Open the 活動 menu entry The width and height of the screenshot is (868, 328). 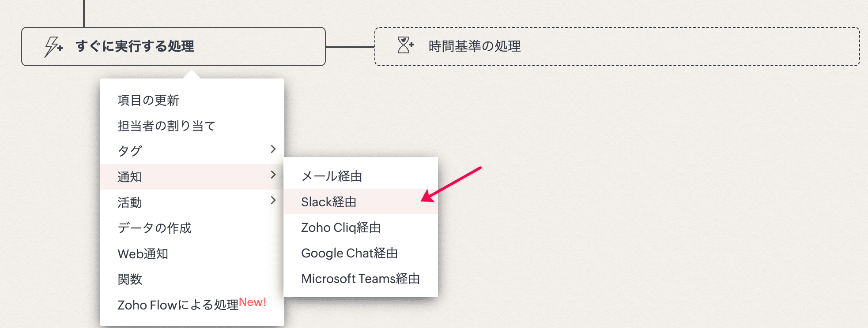pyautogui.click(x=130, y=202)
